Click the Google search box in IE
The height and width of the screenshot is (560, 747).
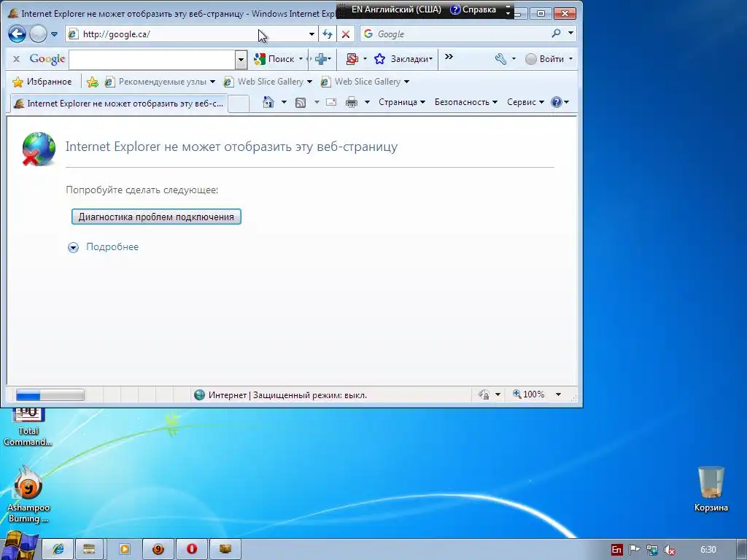[455, 34]
